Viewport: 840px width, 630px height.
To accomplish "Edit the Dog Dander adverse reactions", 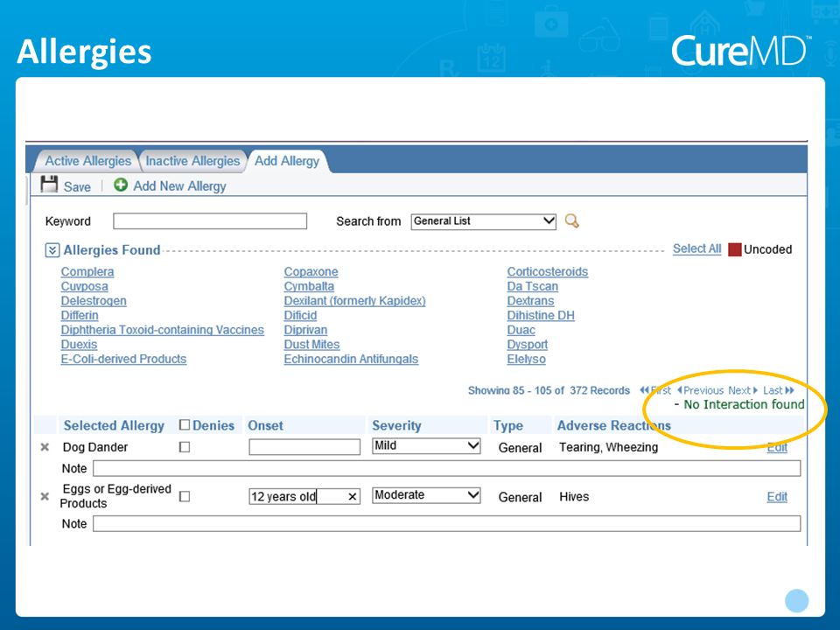I will tap(777, 447).
